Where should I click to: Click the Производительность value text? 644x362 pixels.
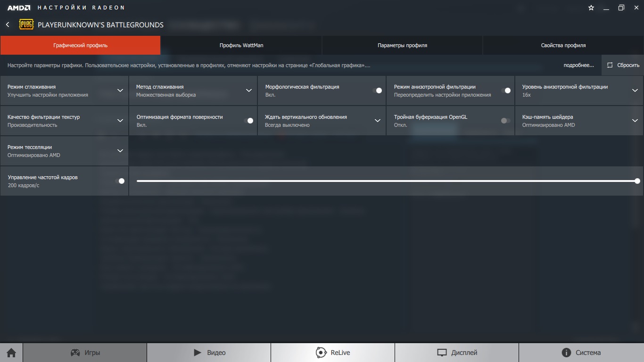click(x=32, y=125)
